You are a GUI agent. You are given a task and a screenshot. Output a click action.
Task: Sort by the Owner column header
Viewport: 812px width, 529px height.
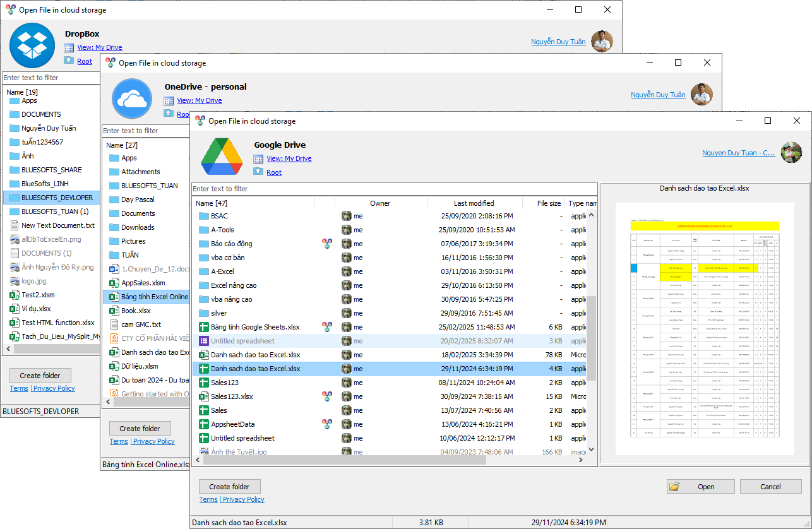(380, 203)
